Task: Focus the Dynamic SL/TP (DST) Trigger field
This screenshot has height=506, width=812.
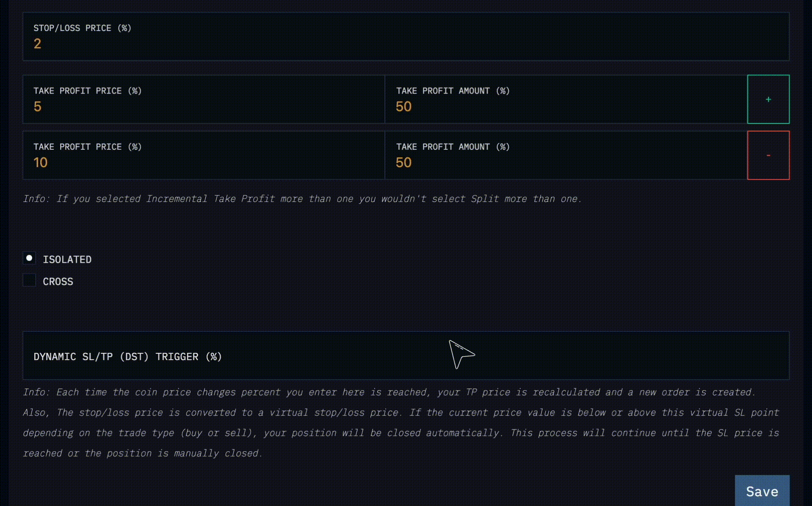Action: (406, 355)
